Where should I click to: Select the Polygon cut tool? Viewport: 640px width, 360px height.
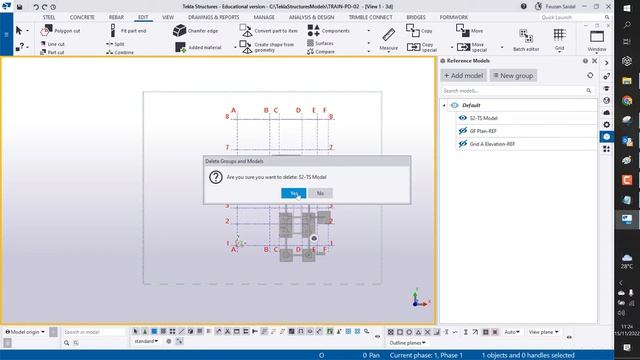60,31
